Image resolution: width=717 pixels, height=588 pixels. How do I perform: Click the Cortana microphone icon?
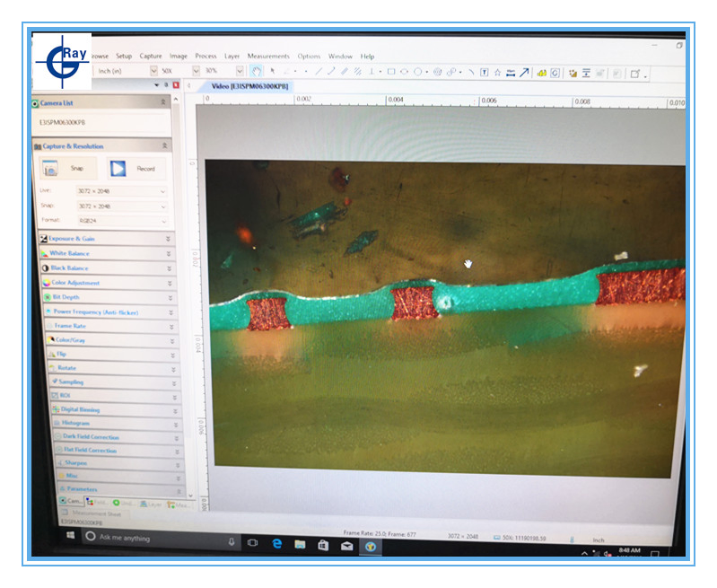coord(232,542)
